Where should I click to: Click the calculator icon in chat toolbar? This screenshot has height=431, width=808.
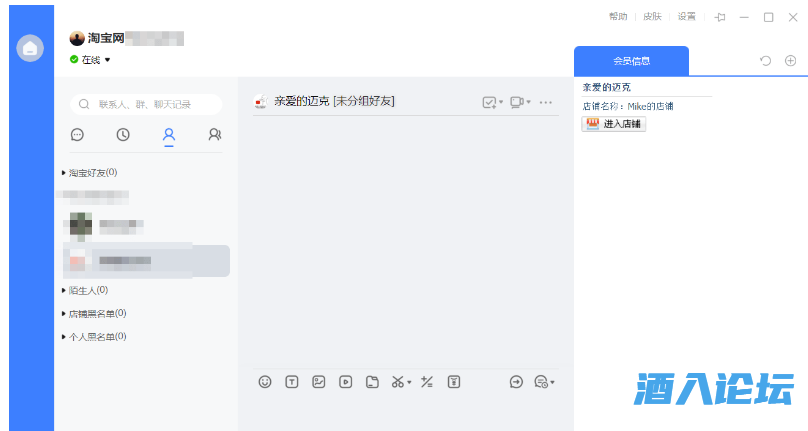point(427,381)
